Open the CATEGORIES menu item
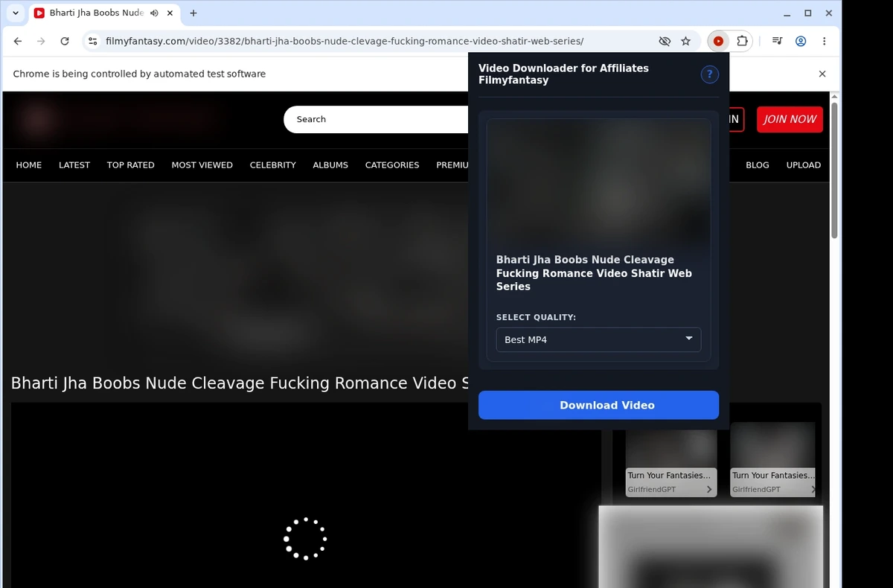This screenshot has width=893, height=588. click(392, 165)
